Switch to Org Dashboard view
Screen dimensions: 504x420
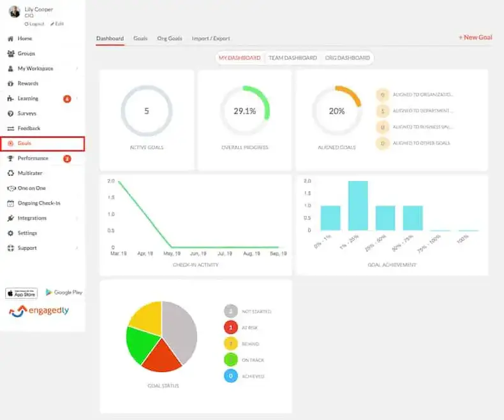pos(347,58)
